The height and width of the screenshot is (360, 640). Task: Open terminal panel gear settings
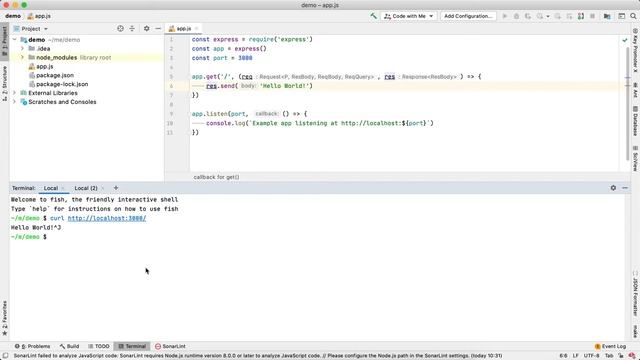pyautogui.click(x=613, y=188)
